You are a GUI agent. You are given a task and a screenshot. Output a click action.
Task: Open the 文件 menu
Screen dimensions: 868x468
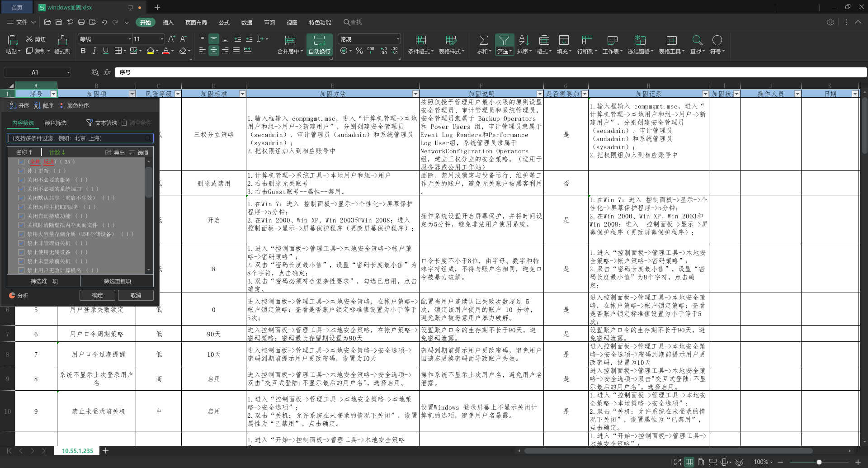pos(21,22)
